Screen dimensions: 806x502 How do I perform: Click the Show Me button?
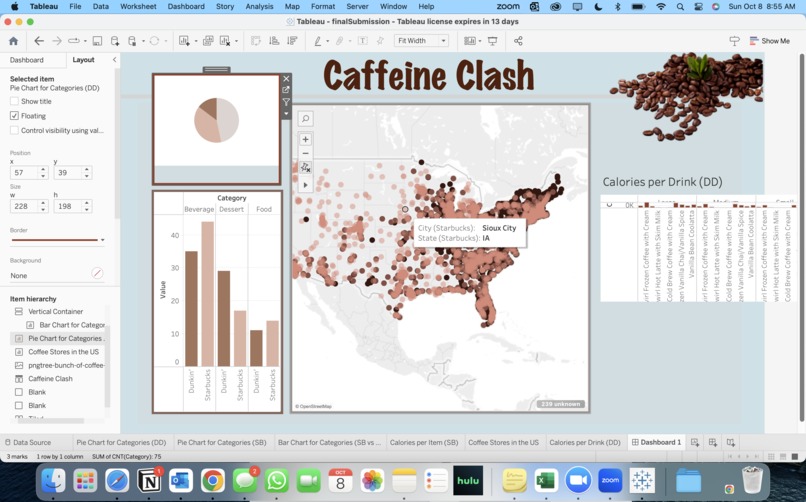(x=770, y=41)
